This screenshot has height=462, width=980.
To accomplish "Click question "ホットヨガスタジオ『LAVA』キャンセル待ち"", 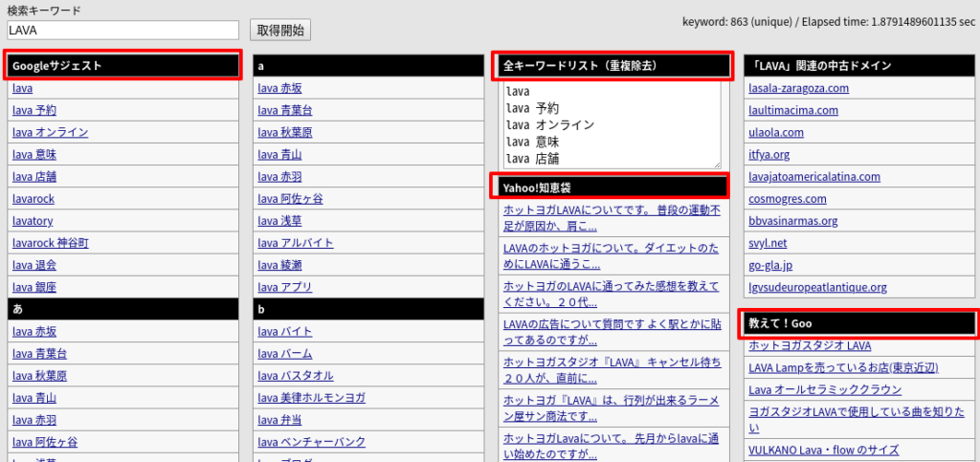I will tap(612, 370).
